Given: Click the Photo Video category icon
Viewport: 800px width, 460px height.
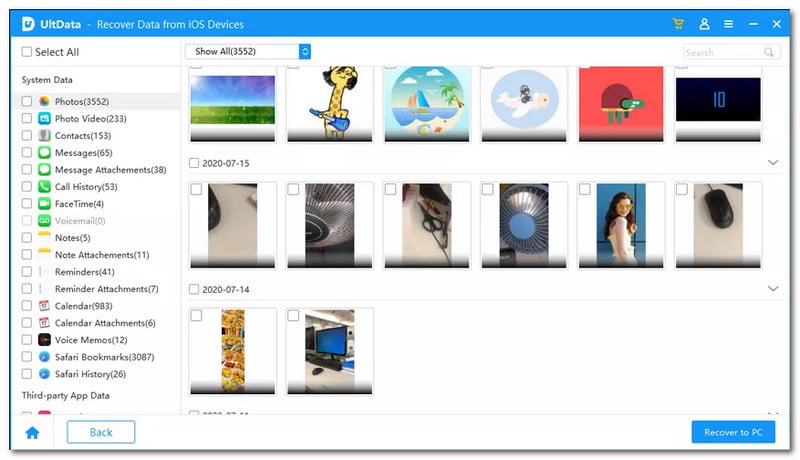Looking at the screenshot, I should pos(44,118).
